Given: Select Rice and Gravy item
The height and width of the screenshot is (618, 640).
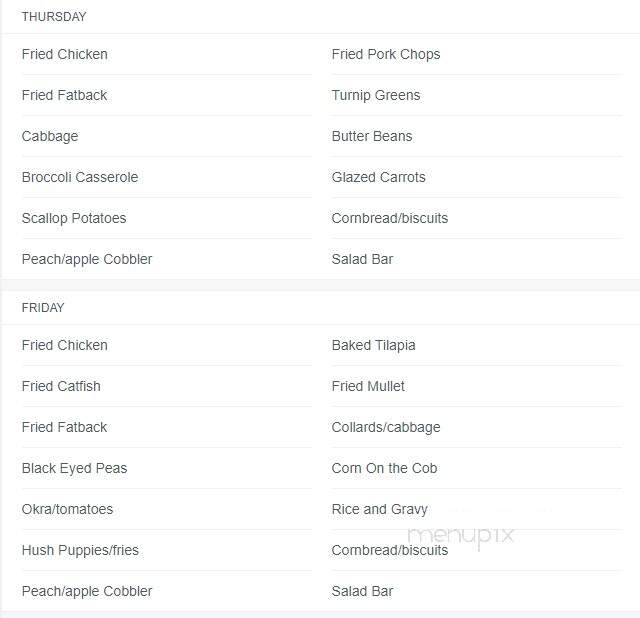Looking at the screenshot, I should [x=379, y=509].
